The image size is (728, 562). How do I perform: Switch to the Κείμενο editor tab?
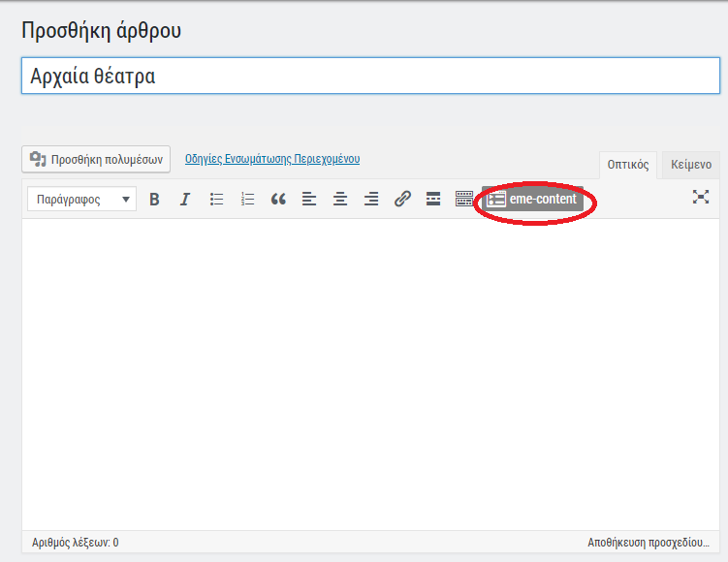691,165
